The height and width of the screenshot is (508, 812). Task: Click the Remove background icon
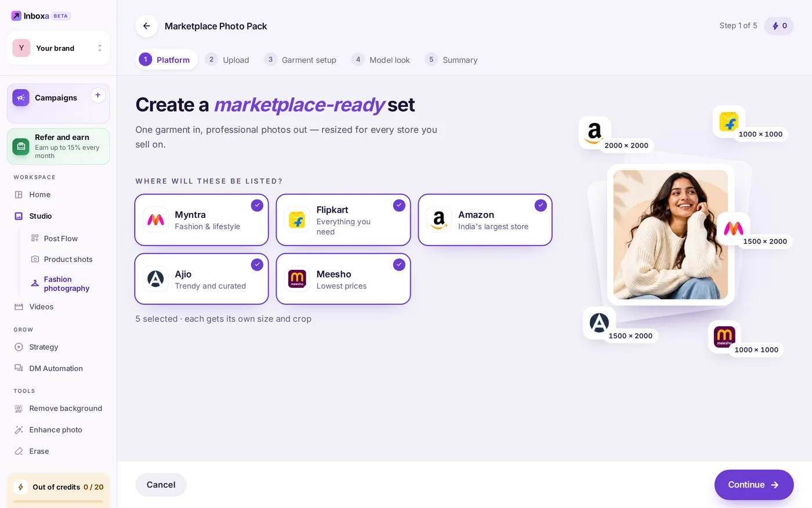19,408
